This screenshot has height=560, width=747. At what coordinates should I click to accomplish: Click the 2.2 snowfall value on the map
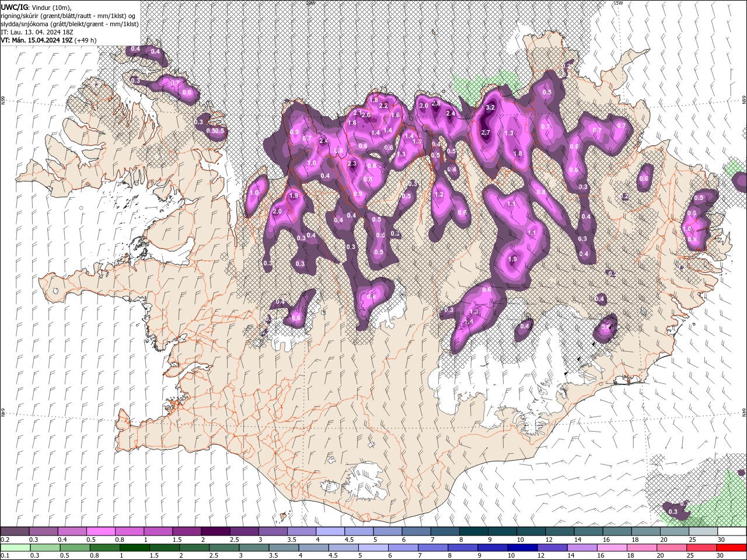point(383,106)
